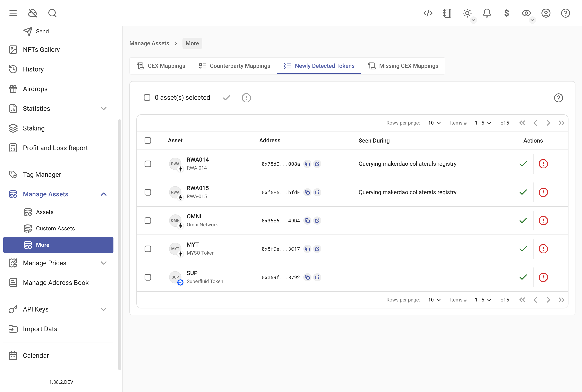Image resolution: width=582 pixels, height=392 pixels.
Task: Open Import Data page
Action: (58, 329)
